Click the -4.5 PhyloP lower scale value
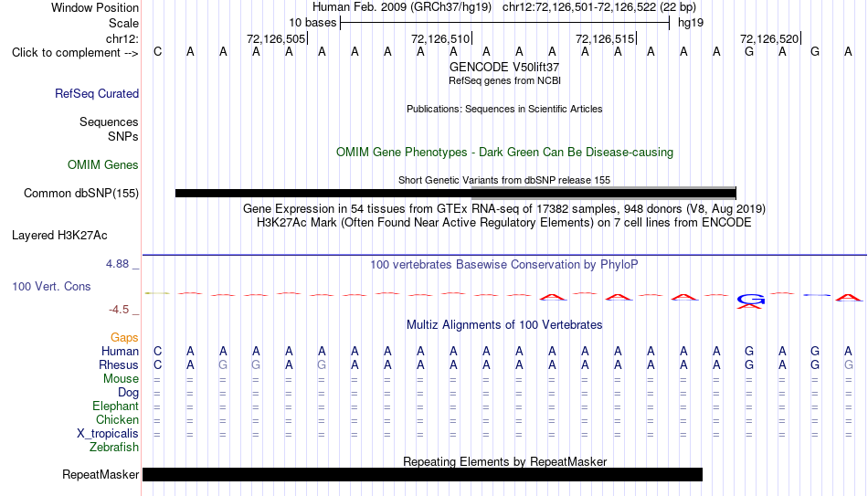 119,310
